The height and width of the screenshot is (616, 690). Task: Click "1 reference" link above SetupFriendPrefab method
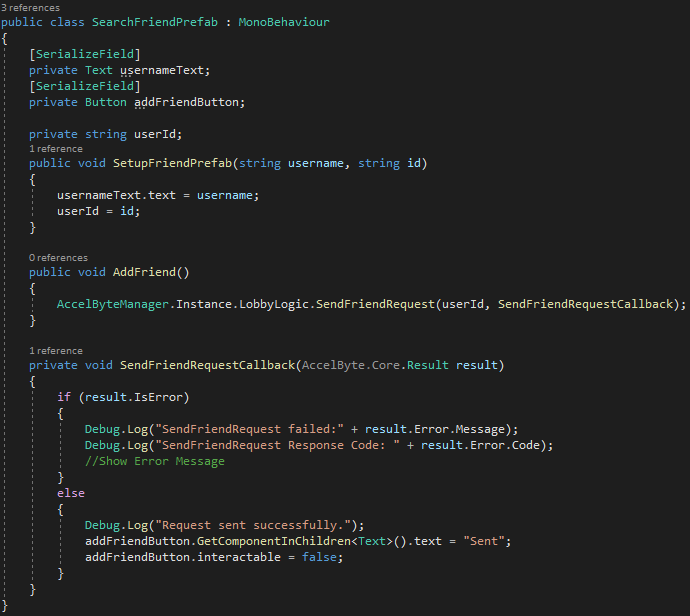[56, 148]
